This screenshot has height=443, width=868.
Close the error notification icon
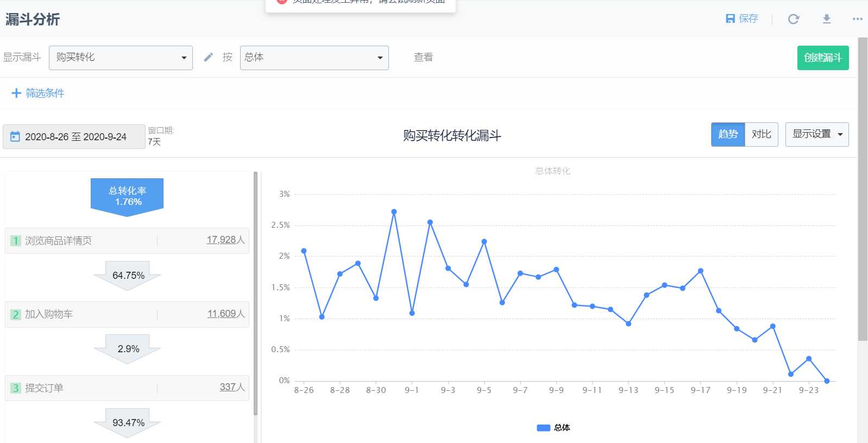coord(281,1)
